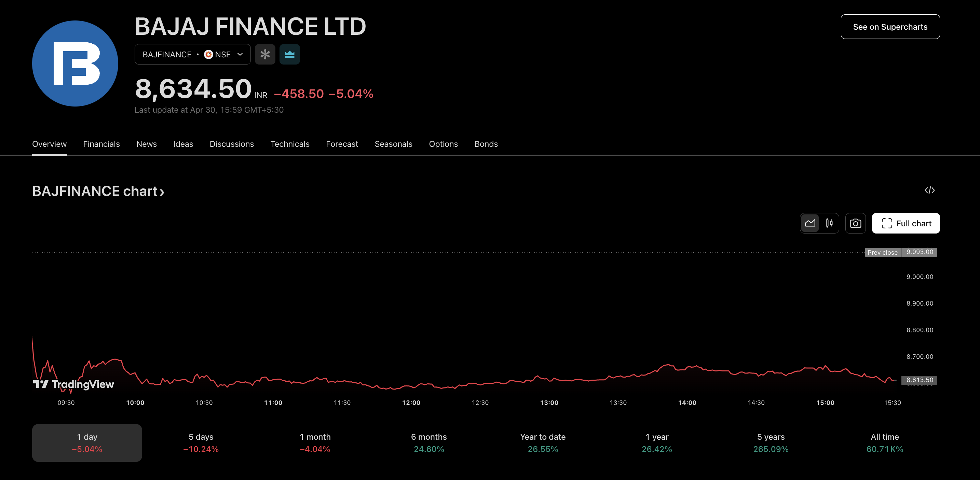Click the 9,000.00 price axis label
This screenshot has height=480, width=980.
point(920,277)
